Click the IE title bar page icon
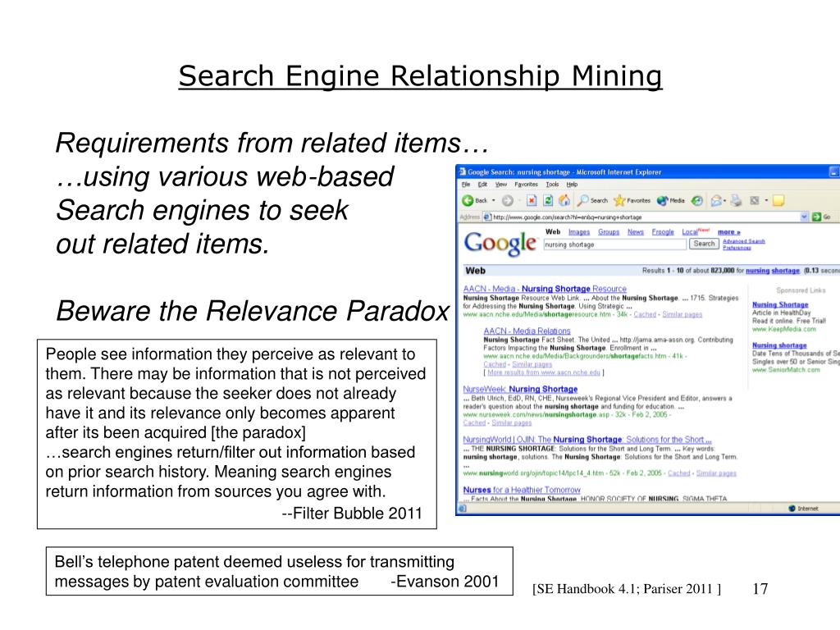 tap(463, 172)
